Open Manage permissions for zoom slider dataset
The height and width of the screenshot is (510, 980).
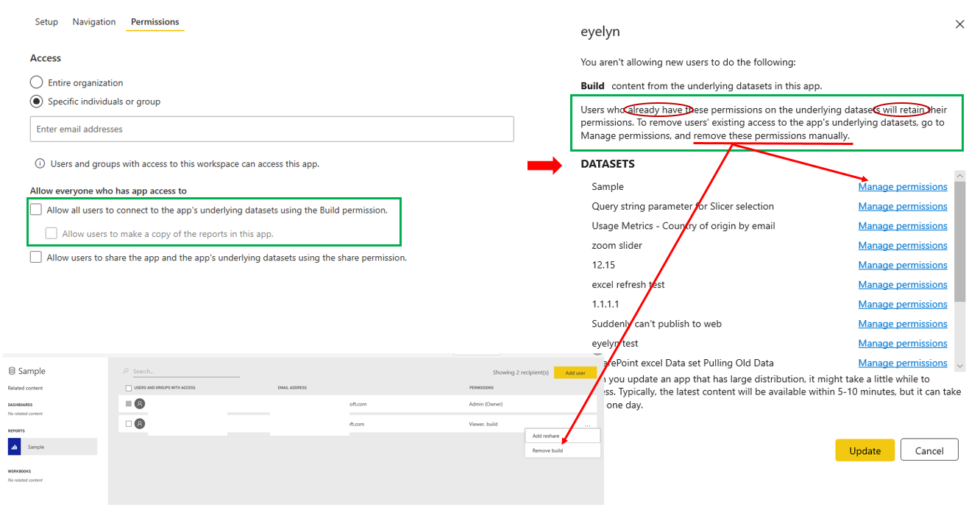pos(903,246)
